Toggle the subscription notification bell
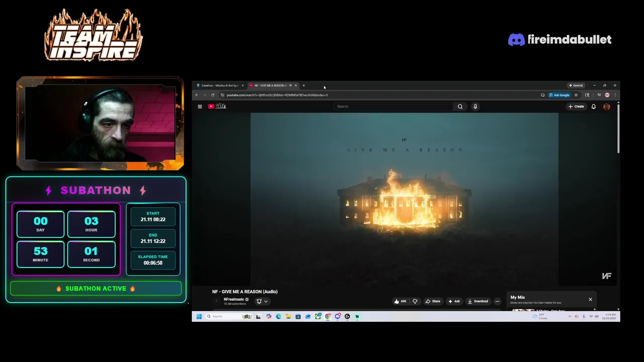Image resolution: width=644 pixels, height=362 pixels. coord(259,301)
